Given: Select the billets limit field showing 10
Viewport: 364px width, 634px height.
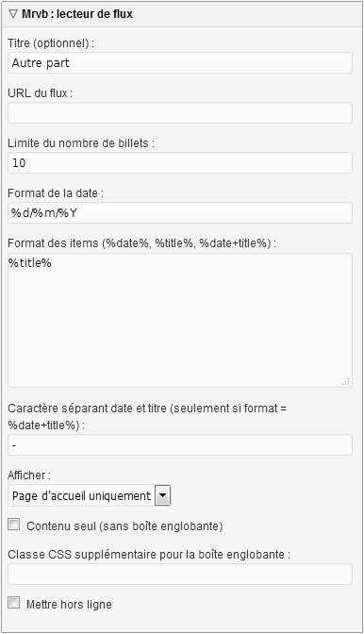Looking at the screenshot, I should click(x=180, y=162).
